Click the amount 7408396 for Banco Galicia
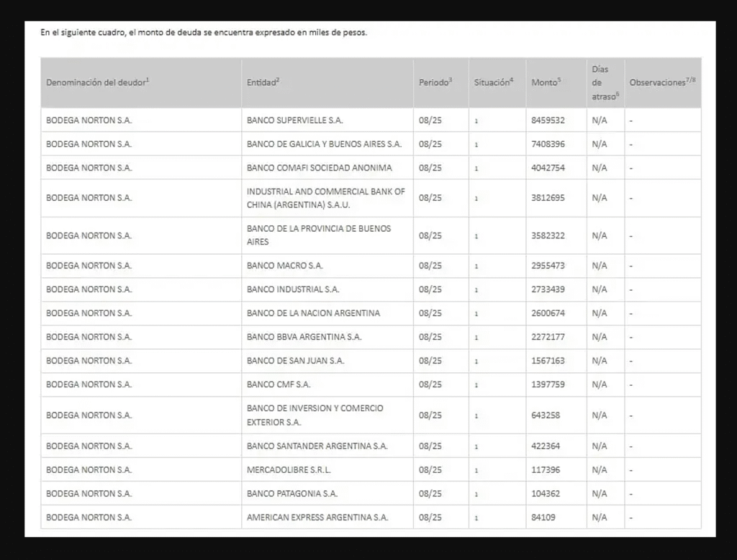The height and width of the screenshot is (560, 737). [x=548, y=144]
